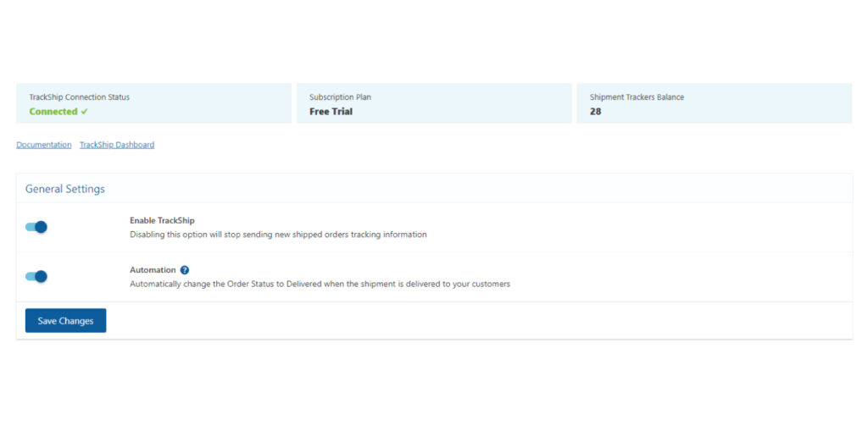Open the Documentation link
The width and height of the screenshot is (868, 442).
click(44, 145)
